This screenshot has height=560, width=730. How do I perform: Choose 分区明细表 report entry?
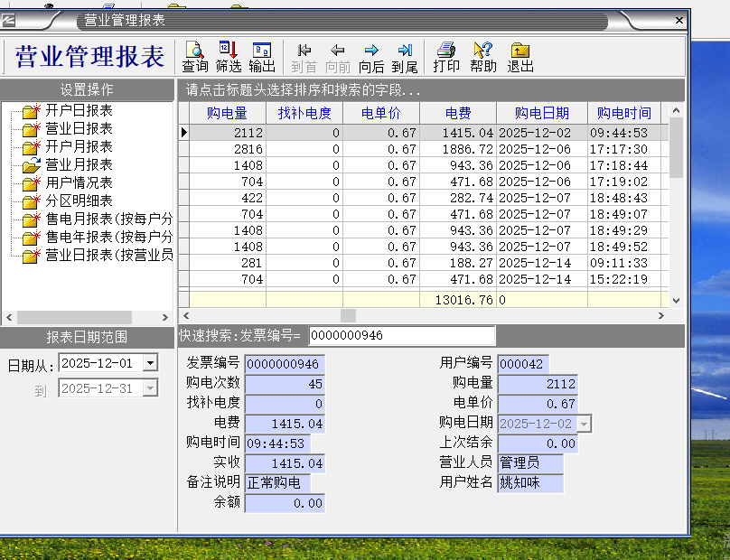(79, 201)
